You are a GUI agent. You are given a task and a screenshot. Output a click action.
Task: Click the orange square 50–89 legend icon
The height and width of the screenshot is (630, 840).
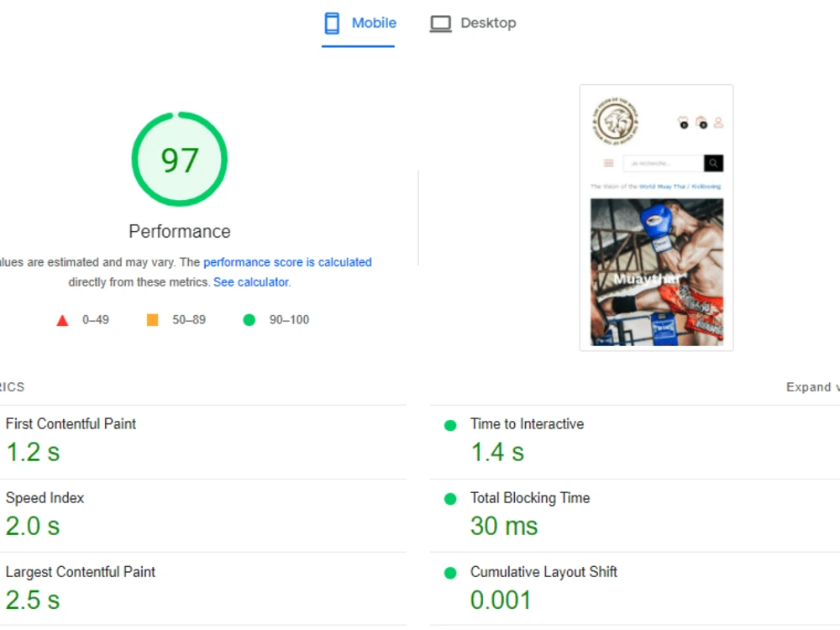tap(152, 320)
